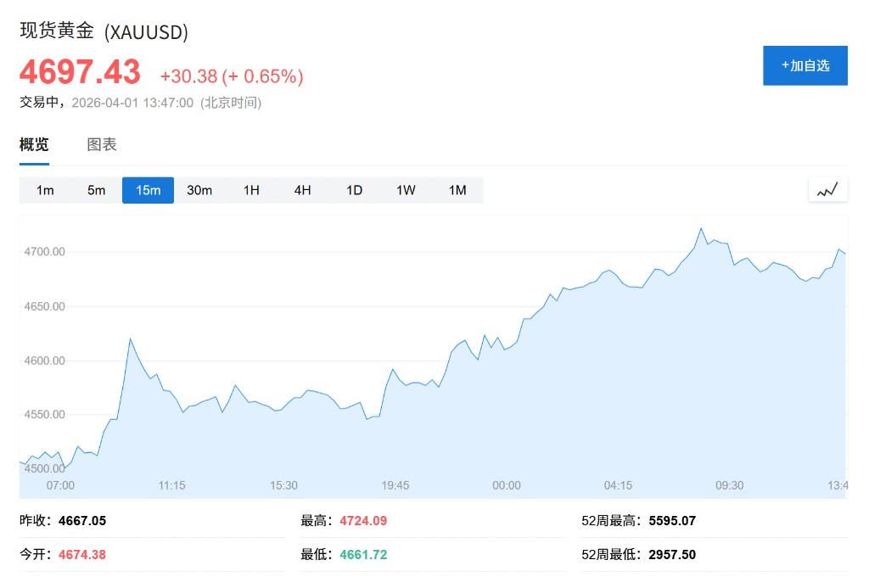Set the chart to 1M interval
Viewport: 869px width, 588px height.
pos(457,190)
